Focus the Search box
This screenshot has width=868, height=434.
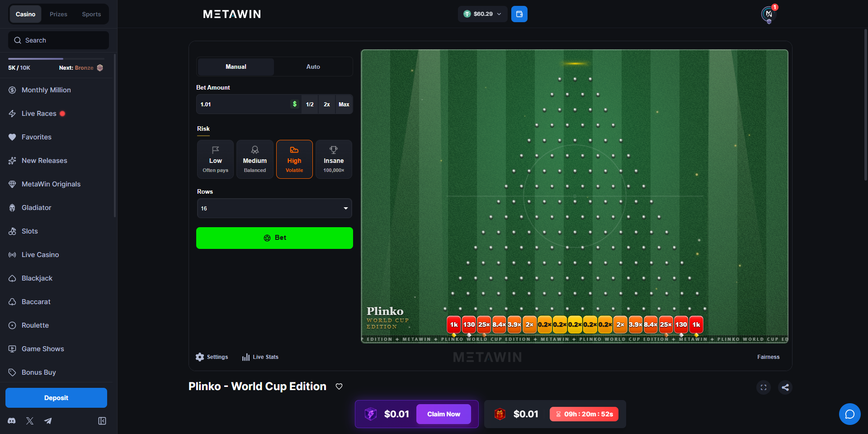coord(58,40)
